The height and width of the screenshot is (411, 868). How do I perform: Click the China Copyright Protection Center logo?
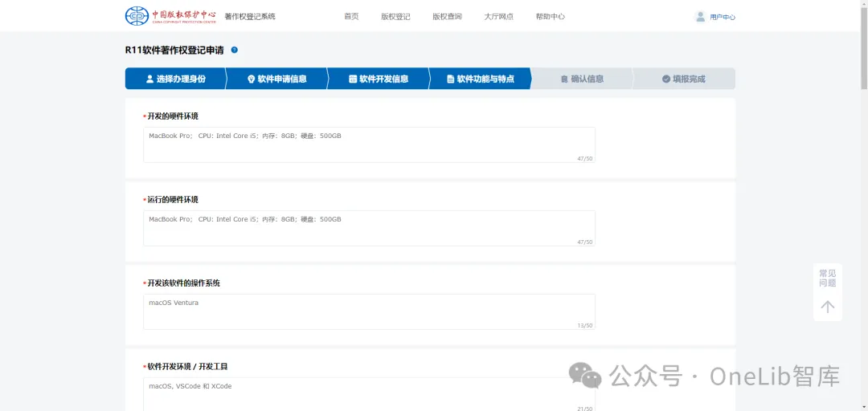(170, 16)
